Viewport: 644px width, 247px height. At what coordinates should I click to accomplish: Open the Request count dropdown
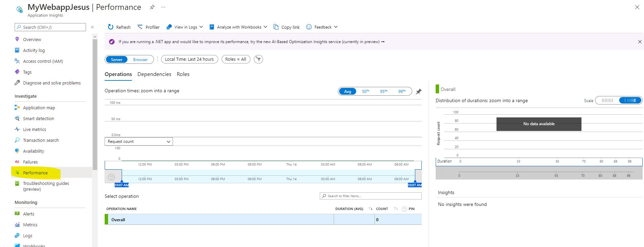click(x=139, y=141)
